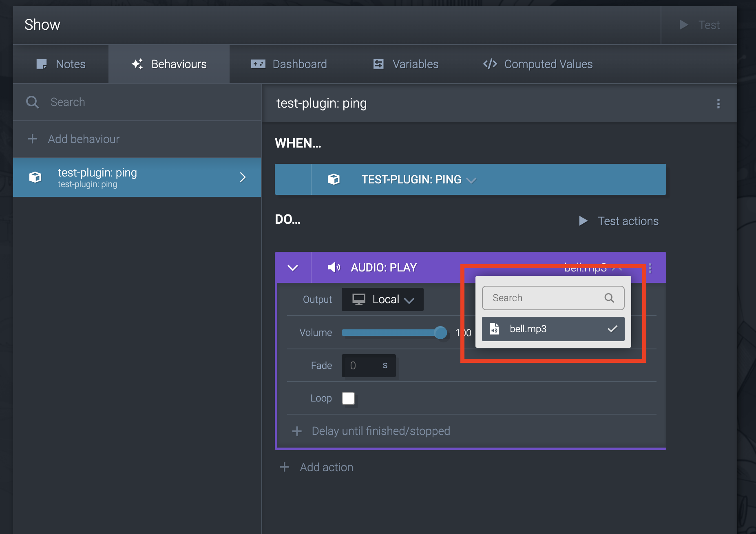
Task: Click the monitor icon in Output selector
Action: [359, 300]
